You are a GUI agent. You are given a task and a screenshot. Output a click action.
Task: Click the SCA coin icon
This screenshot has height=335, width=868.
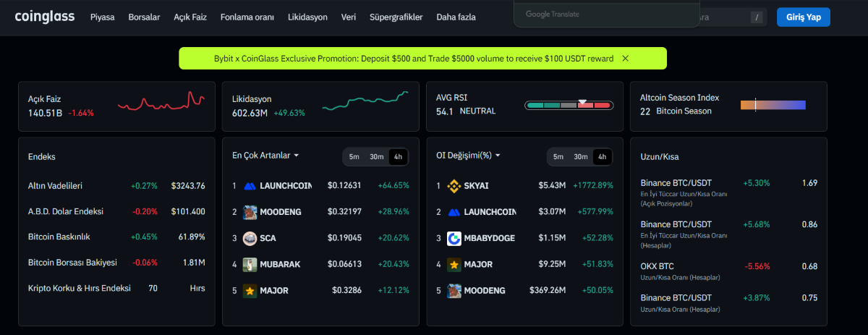click(250, 238)
